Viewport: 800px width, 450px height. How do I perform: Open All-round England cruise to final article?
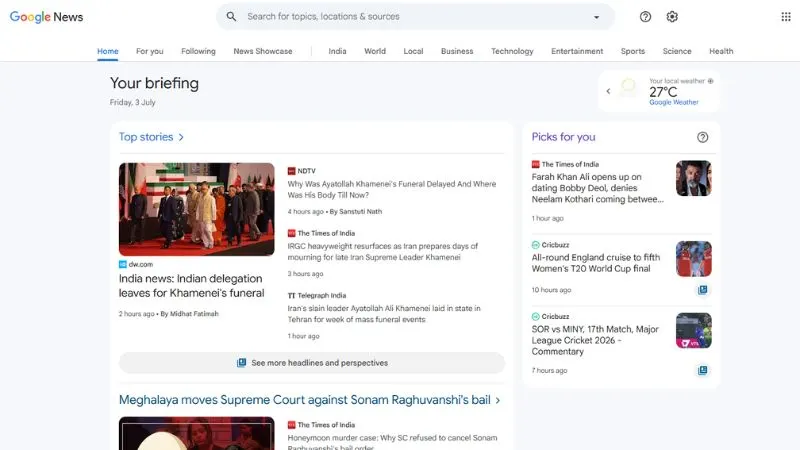pyautogui.click(x=595, y=263)
